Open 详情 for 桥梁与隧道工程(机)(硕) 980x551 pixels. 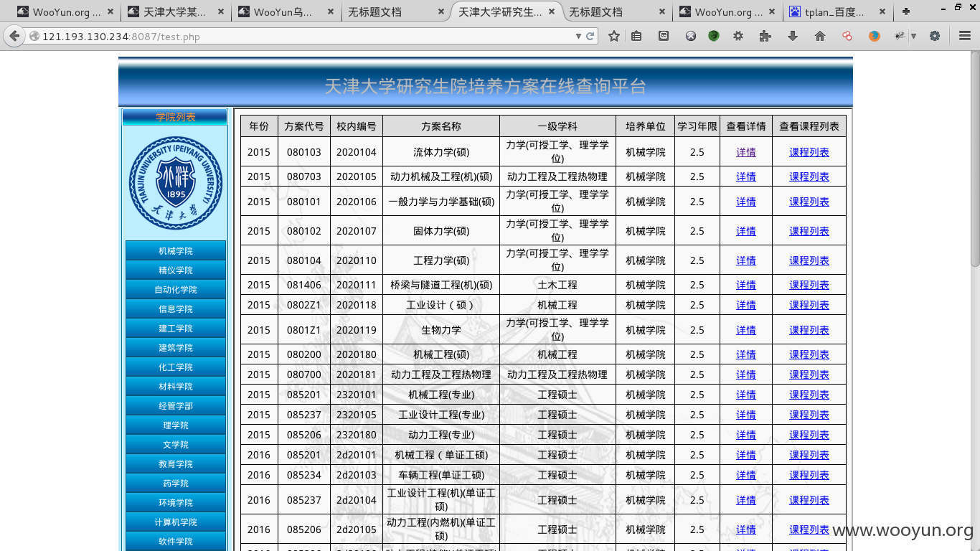click(746, 285)
